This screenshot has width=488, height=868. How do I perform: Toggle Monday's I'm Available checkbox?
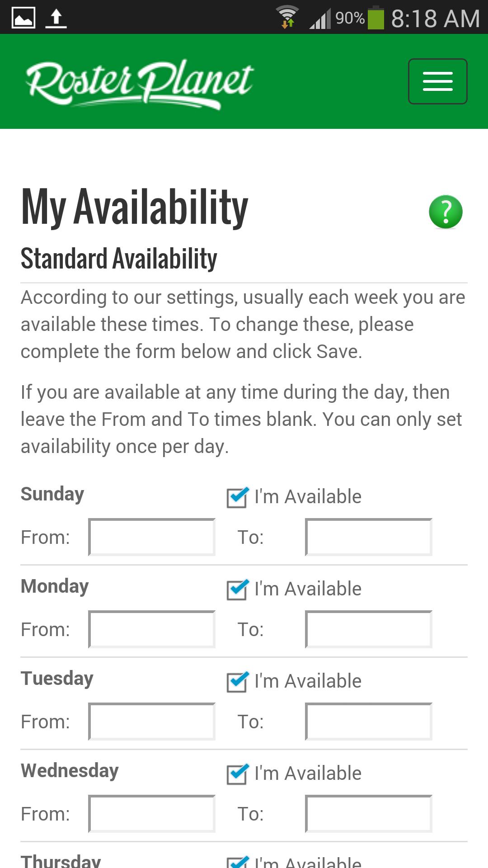tap(237, 590)
